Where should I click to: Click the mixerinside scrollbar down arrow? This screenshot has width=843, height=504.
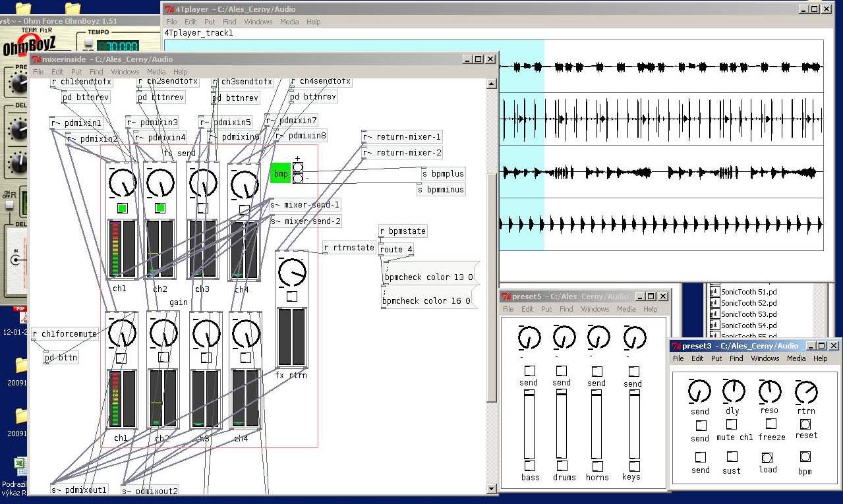tap(491, 488)
